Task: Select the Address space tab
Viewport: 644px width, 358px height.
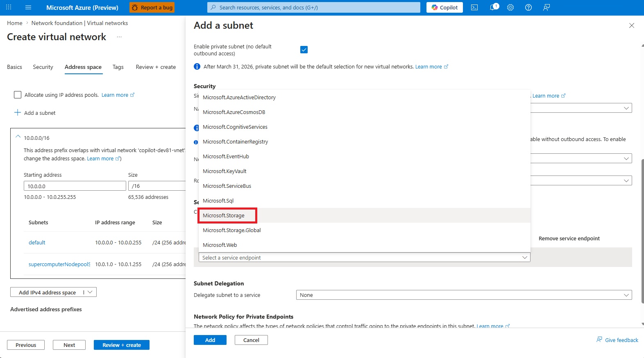Action: pyautogui.click(x=83, y=67)
